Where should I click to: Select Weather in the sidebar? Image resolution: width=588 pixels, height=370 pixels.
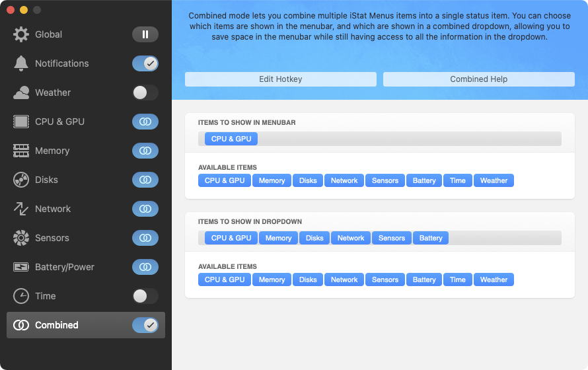53,92
